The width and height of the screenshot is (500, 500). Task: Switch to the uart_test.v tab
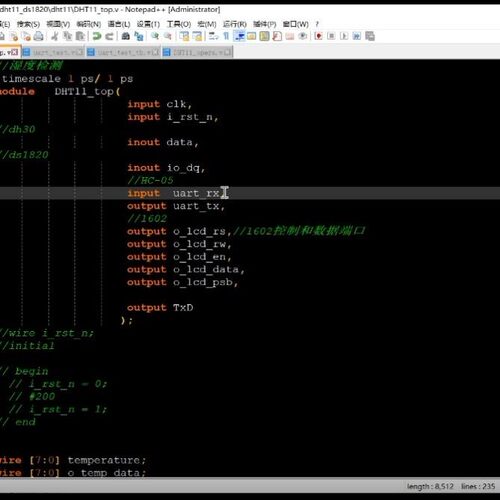(x=53, y=52)
